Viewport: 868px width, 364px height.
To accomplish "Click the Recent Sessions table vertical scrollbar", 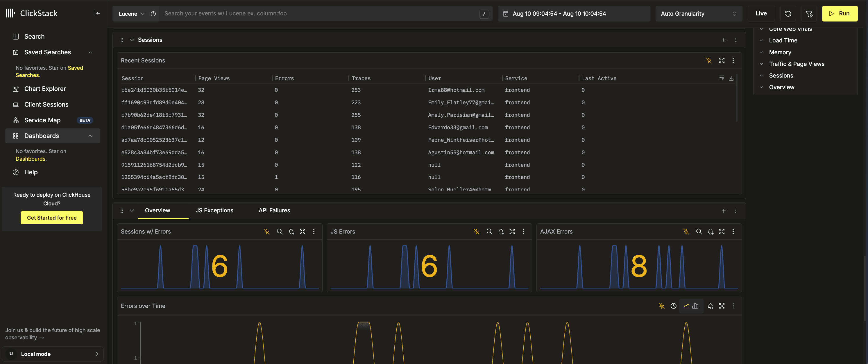I will click(x=737, y=98).
